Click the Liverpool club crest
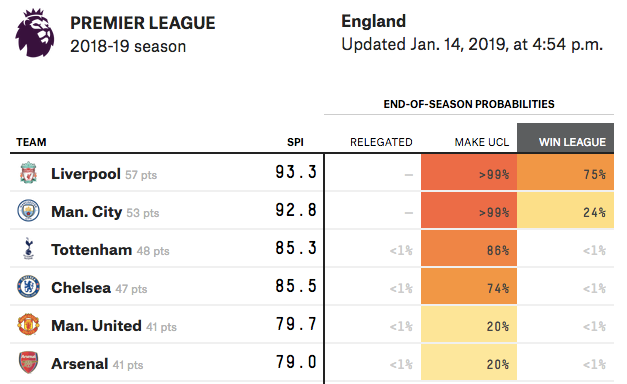Screen dimensions: 627x384 [x=28, y=173]
